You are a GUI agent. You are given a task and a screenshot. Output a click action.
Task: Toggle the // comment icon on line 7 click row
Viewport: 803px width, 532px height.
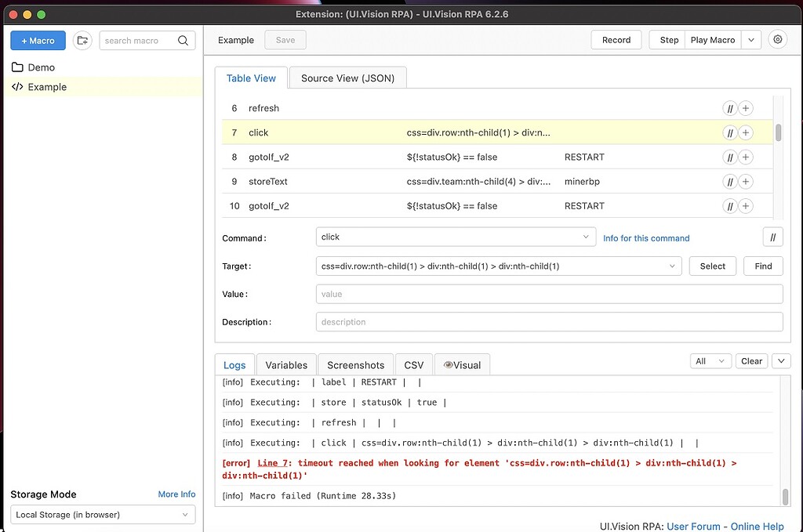point(729,132)
